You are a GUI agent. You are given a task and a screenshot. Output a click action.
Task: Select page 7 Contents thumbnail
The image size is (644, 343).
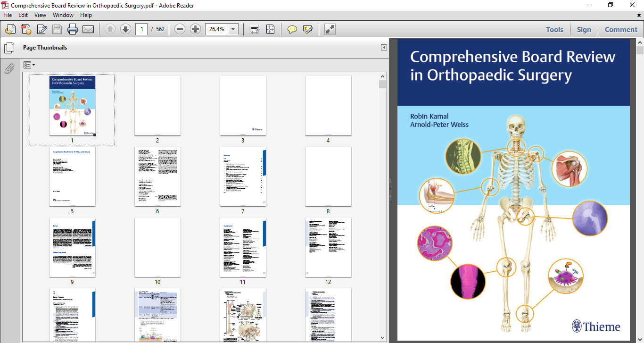(x=243, y=176)
